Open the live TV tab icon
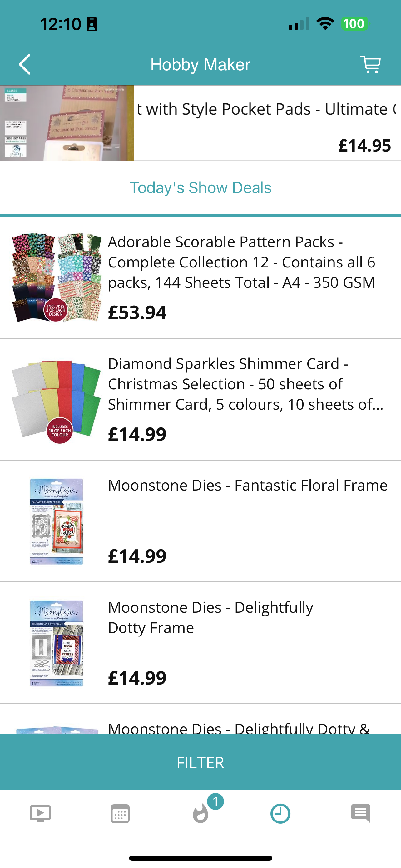Screen dimensions: 401x868 (x=40, y=813)
